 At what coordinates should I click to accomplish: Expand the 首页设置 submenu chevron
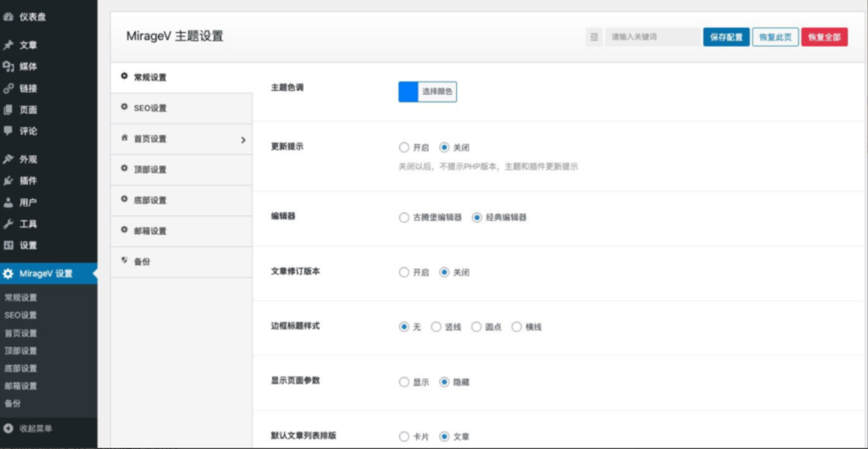[243, 140]
